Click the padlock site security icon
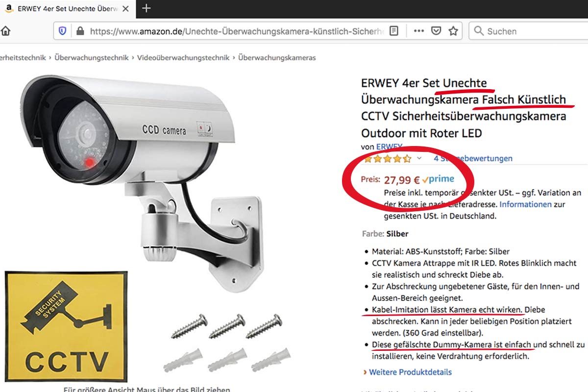 (80, 31)
